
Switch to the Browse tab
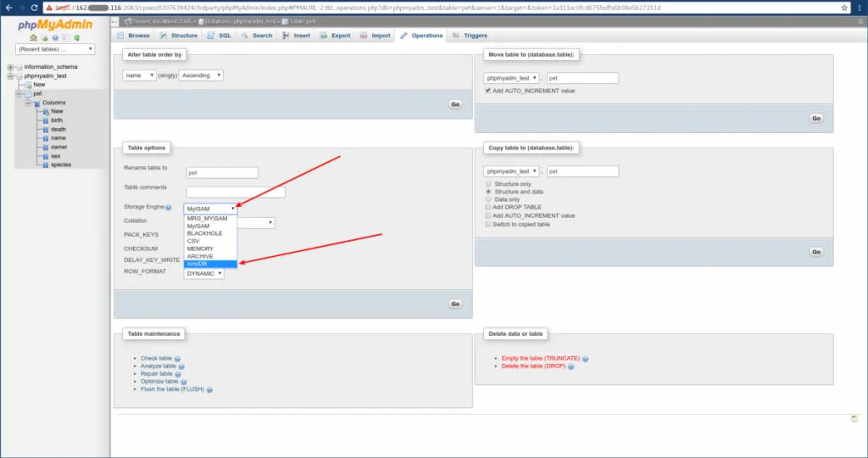pyautogui.click(x=133, y=36)
